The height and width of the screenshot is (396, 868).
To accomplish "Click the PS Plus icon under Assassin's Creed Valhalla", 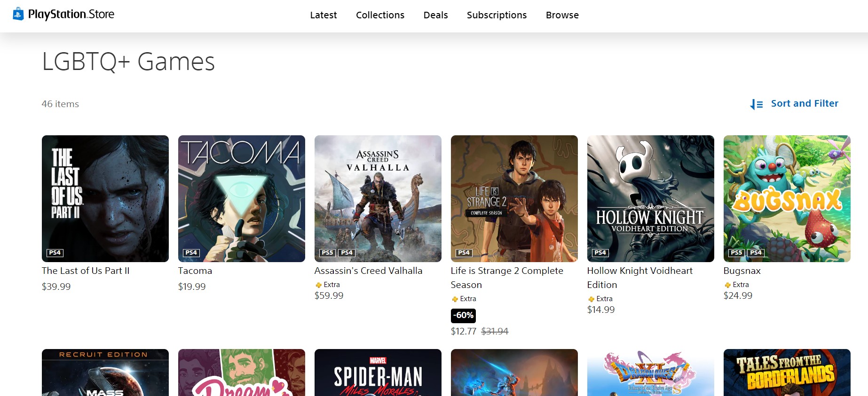I will tap(318, 285).
